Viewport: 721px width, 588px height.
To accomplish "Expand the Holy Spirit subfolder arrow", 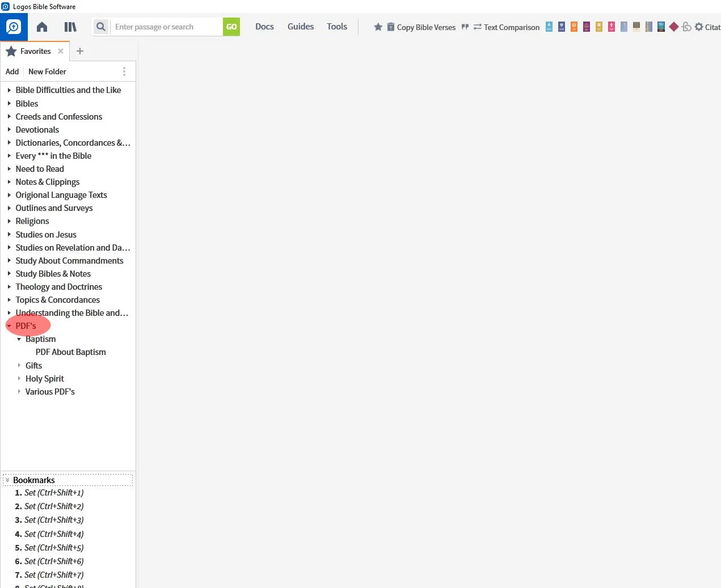I will point(19,378).
